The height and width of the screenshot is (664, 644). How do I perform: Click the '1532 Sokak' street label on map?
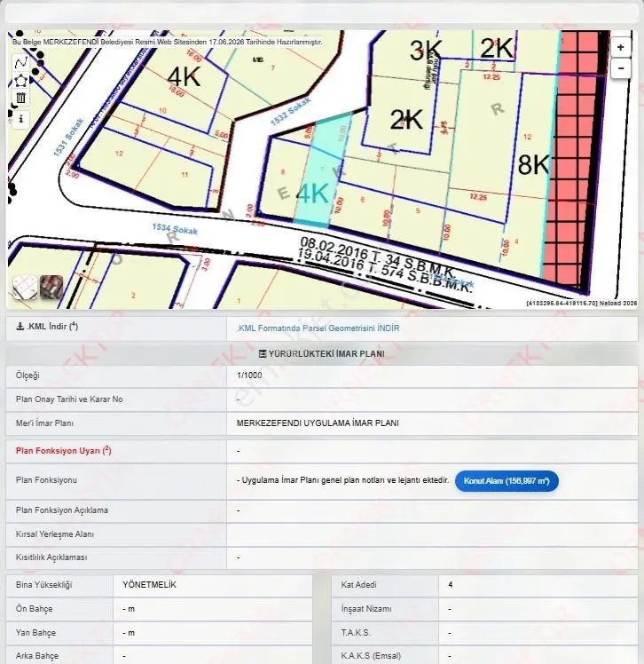(290, 111)
